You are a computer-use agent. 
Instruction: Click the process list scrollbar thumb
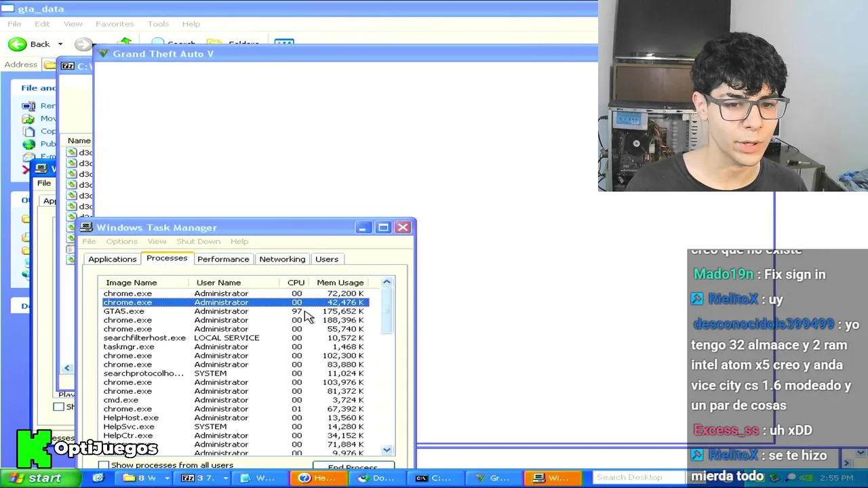tap(387, 311)
